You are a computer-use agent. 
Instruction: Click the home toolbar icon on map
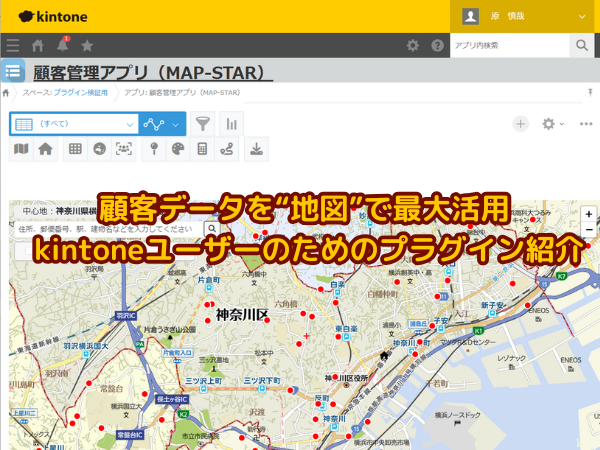(46, 149)
